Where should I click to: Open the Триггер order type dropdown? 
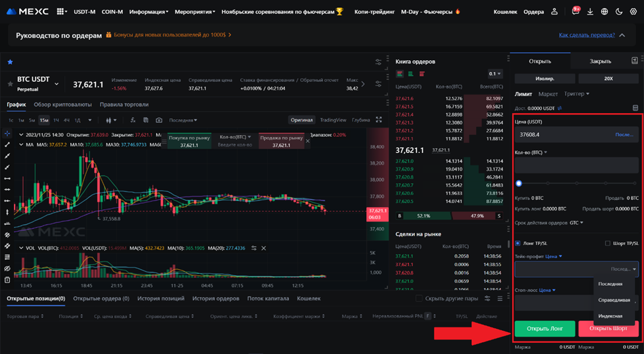(577, 94)
